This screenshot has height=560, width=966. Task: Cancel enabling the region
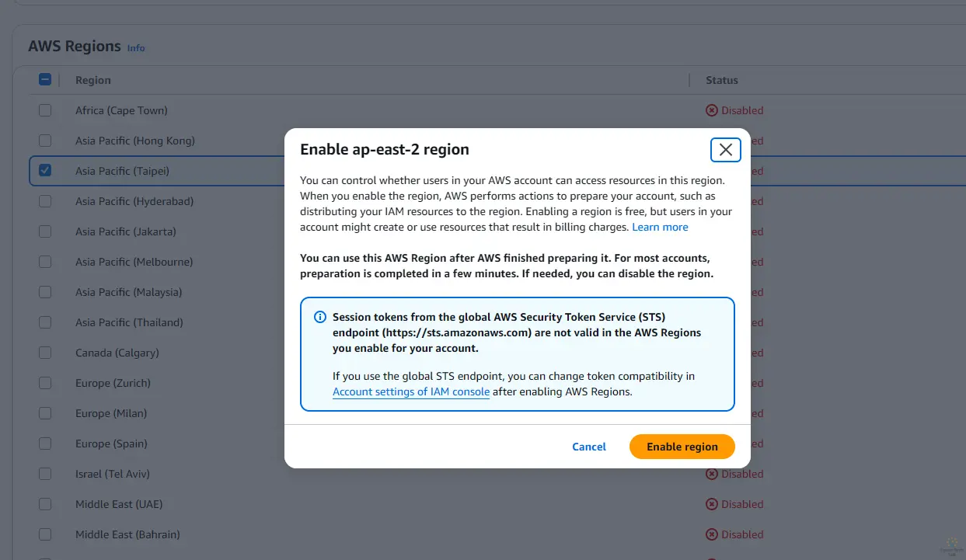(589, 447)
